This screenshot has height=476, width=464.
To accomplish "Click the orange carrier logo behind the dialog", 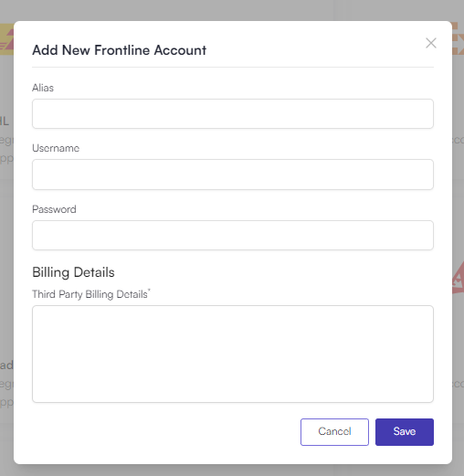I will [x=458, y=38].
